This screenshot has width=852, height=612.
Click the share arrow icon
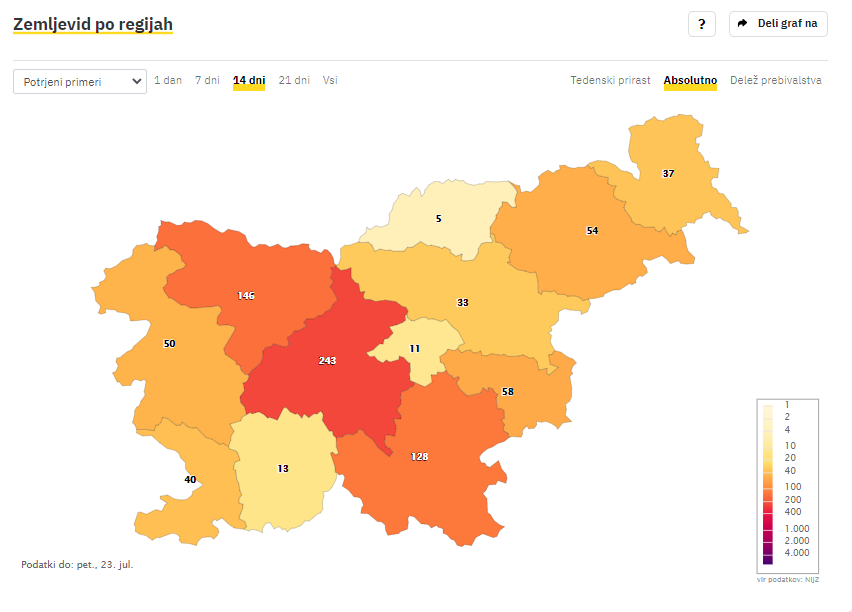742,23
